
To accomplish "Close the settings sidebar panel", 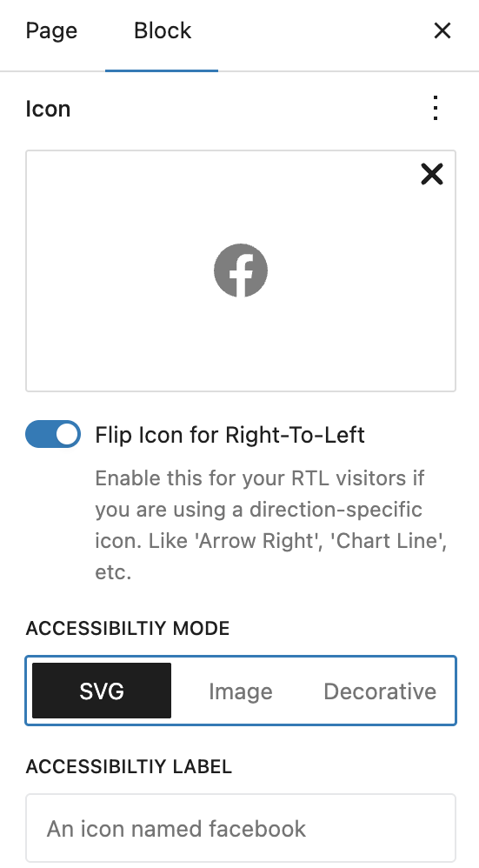I will pos(442,31).
